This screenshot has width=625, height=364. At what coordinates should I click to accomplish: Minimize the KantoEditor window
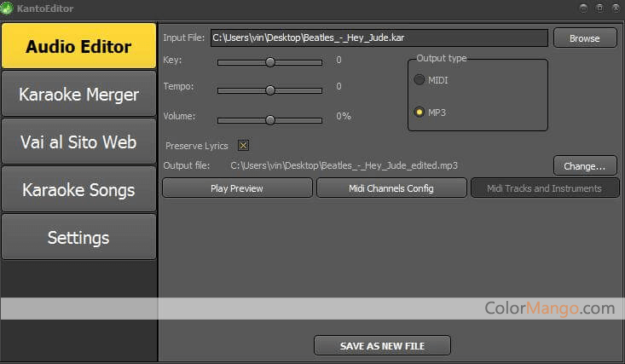coord(583,8)
